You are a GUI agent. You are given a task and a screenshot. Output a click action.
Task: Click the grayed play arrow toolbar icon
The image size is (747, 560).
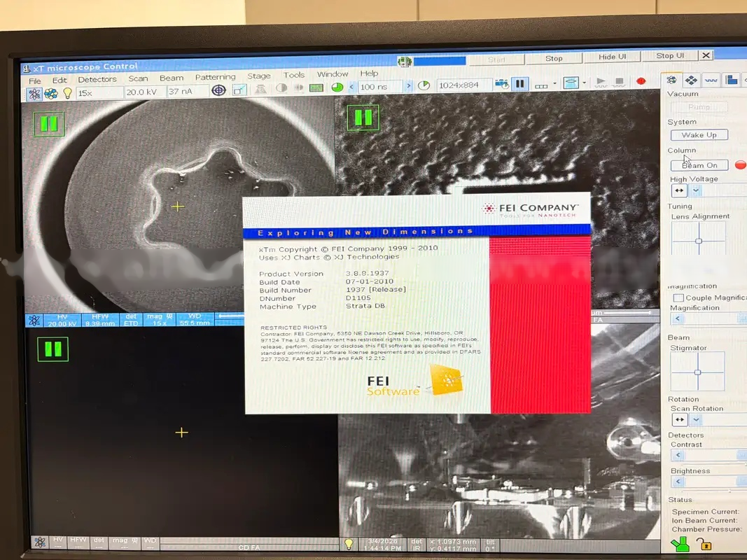click(601, 82)
